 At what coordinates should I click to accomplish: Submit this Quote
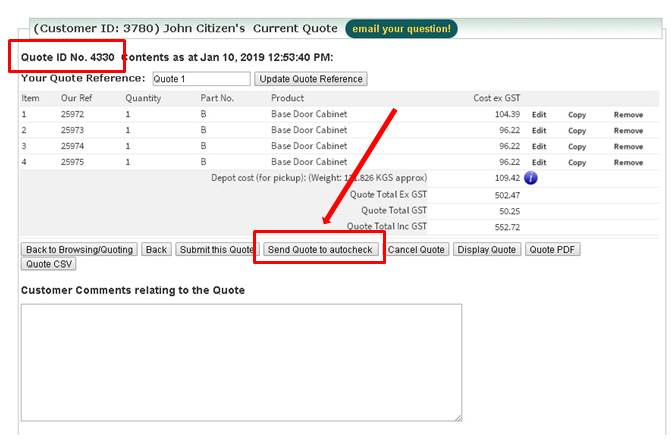(216, 250)
